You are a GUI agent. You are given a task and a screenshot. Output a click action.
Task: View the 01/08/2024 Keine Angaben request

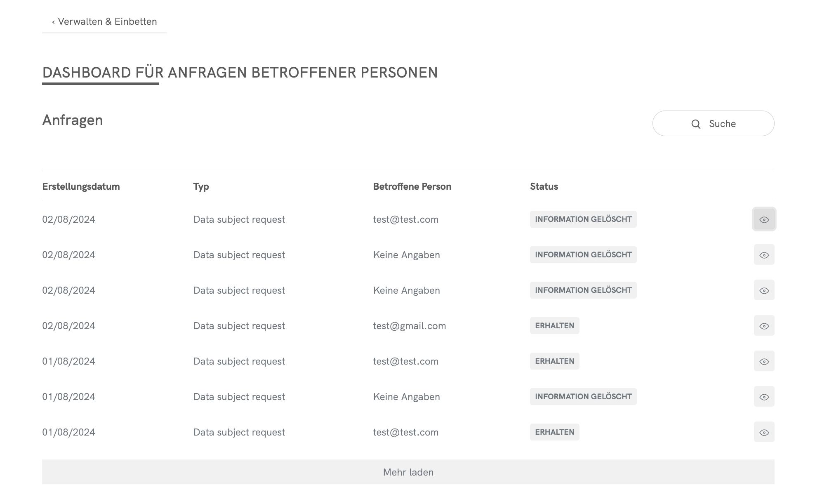tap(764, 397)
